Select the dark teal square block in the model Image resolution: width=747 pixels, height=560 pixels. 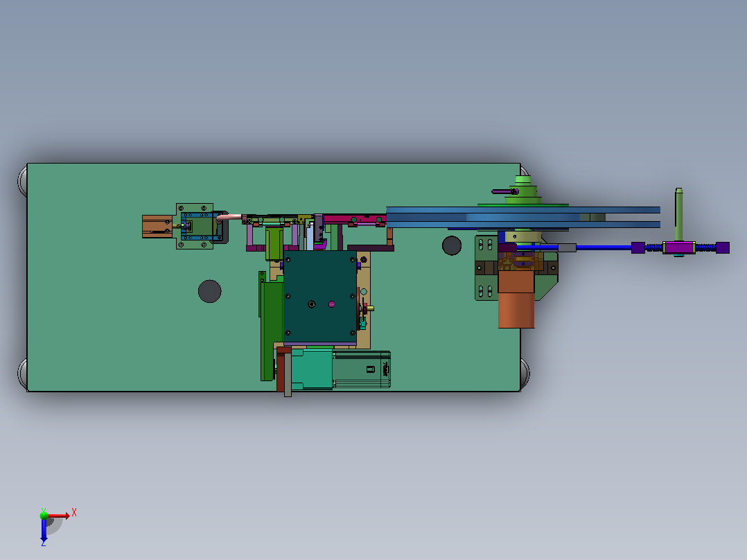[x=319, y=297]
